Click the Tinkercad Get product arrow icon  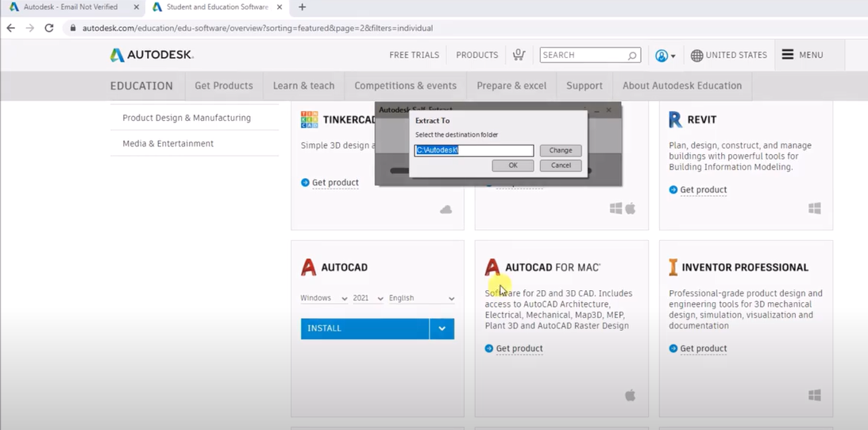[305, 182]
